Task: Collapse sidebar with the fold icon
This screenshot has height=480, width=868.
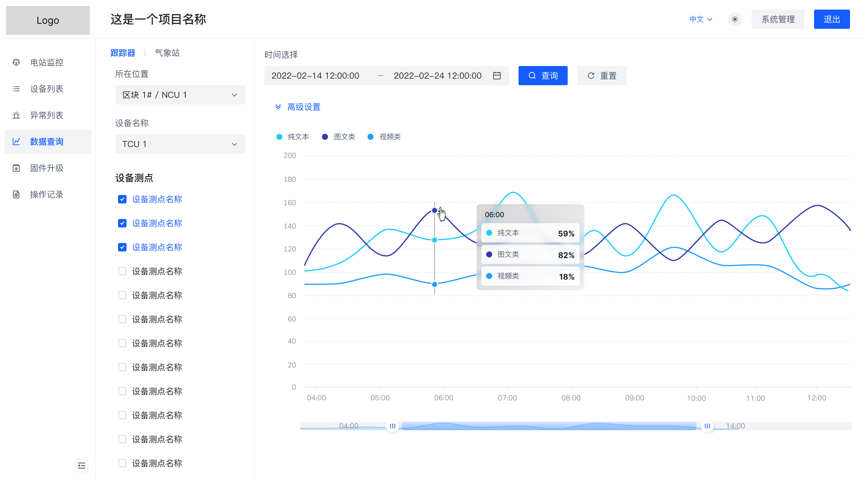Action: pos(81,466)
